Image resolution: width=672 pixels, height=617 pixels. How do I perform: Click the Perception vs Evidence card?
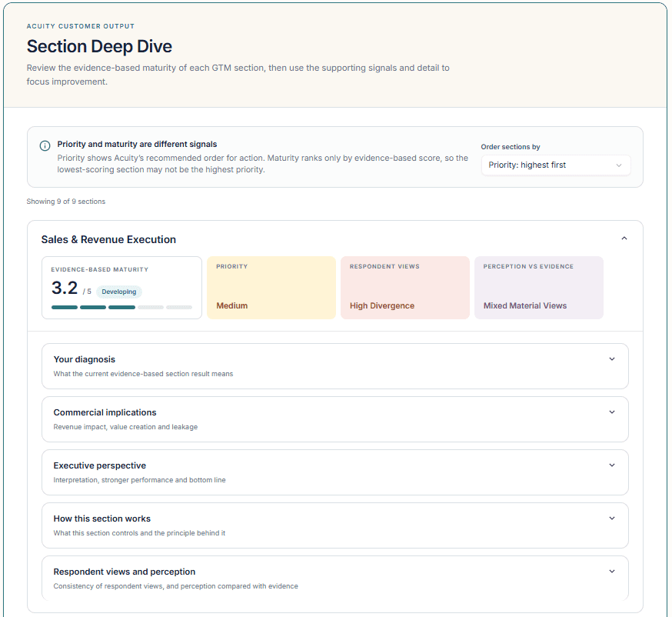pos(539,288)
